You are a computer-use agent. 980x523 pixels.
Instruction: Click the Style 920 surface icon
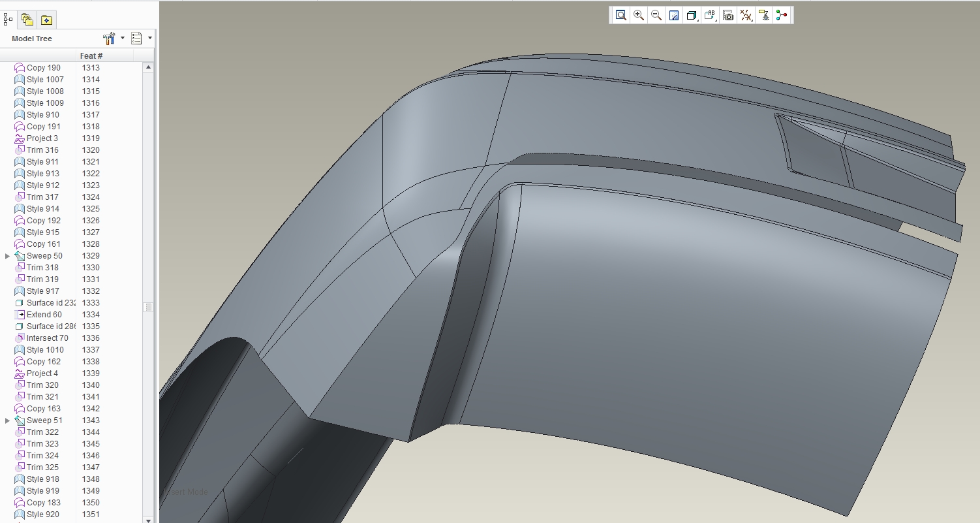click(x=20, y=515)
